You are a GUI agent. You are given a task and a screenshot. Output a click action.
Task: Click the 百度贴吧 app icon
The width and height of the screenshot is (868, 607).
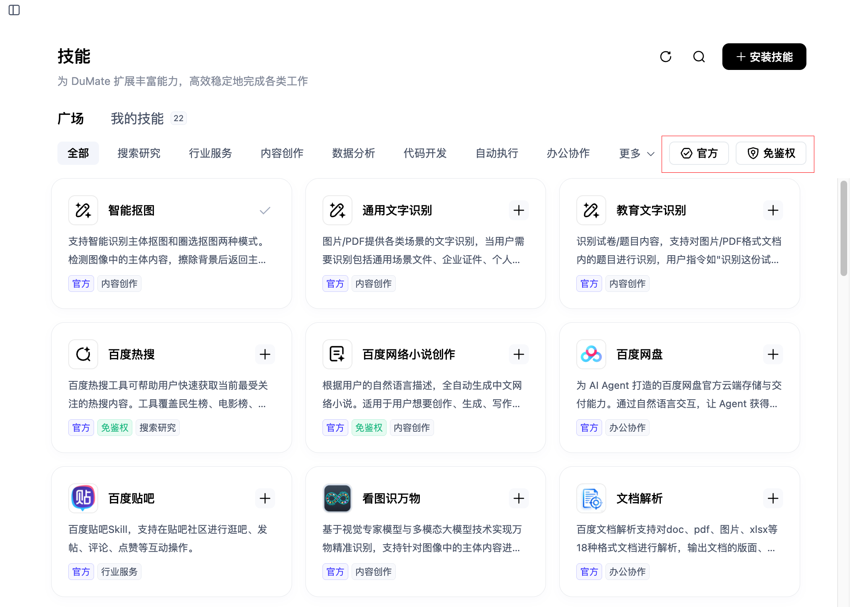[x=83, y=498]
